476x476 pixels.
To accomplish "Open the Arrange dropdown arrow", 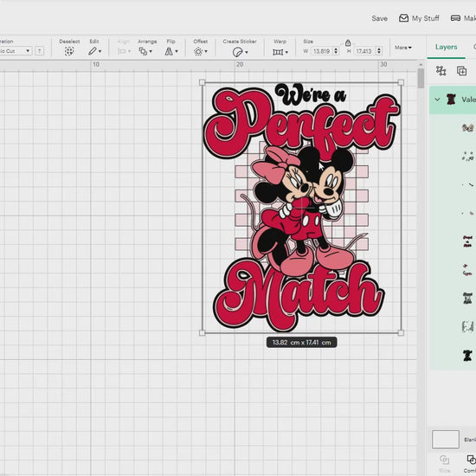I will (151, 52).
